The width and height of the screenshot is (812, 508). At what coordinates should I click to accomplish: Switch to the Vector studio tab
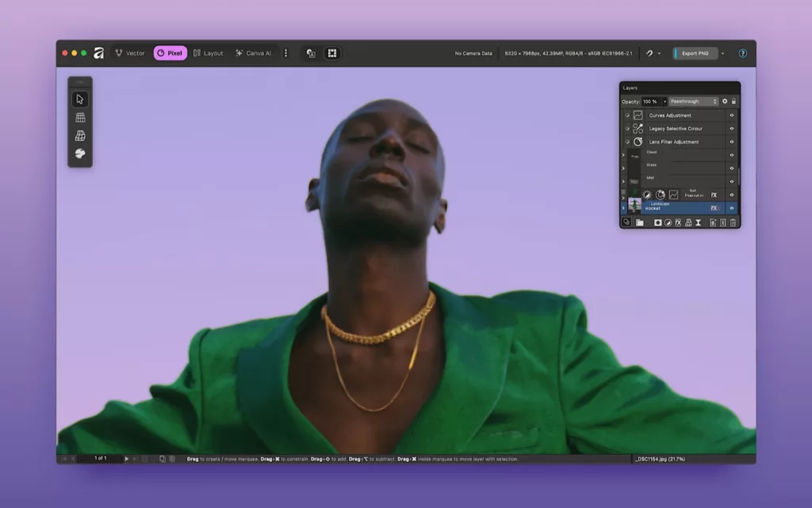[x=130, y=53]
